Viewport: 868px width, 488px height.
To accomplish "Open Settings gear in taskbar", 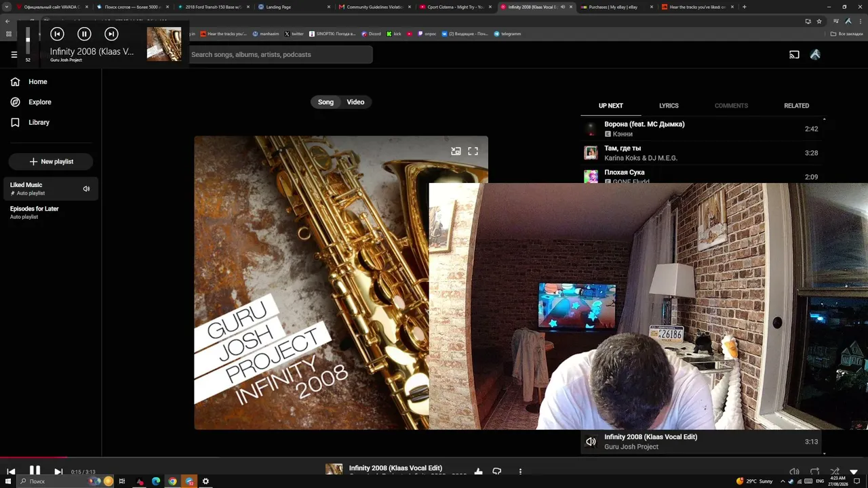I will (205, 481).
